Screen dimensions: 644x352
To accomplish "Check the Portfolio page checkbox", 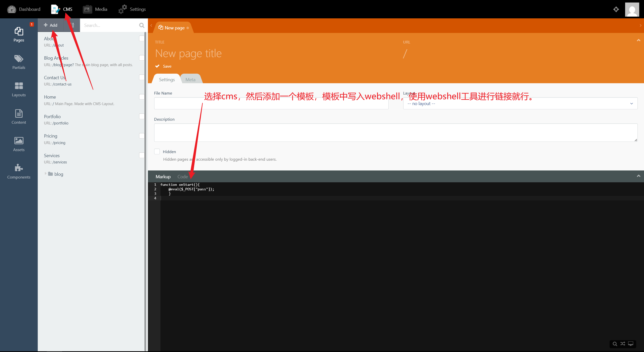I will point(142,116).
